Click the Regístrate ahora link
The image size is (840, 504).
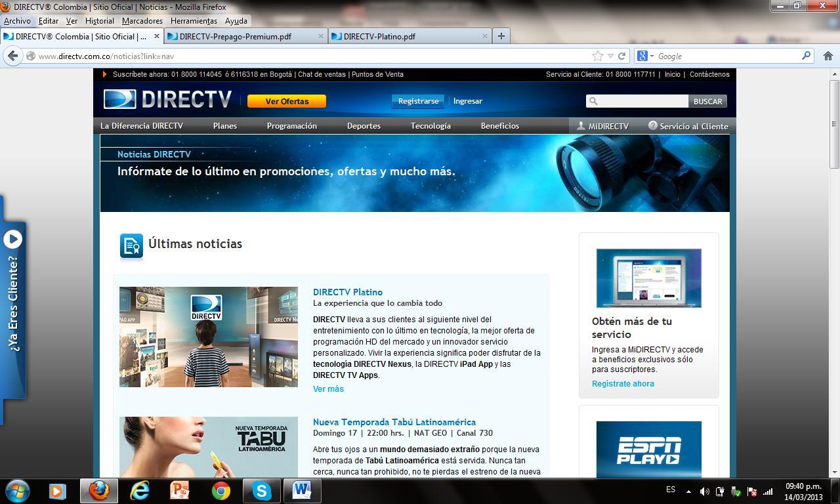623,383
